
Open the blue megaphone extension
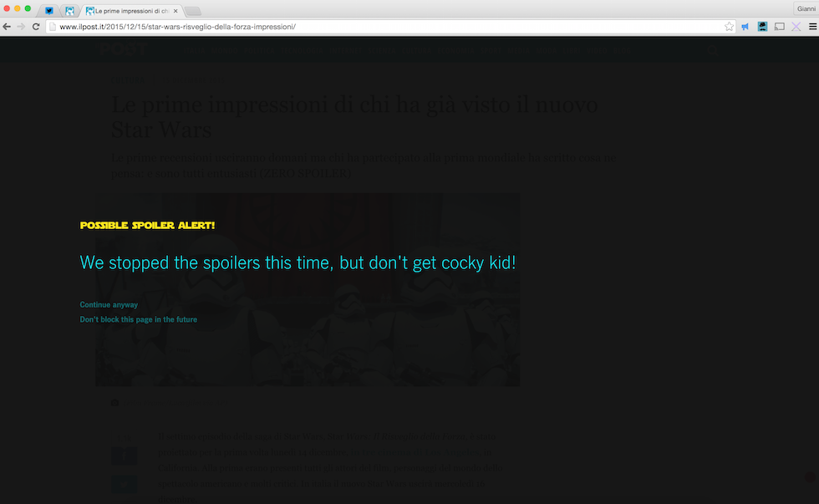point(745,27)
